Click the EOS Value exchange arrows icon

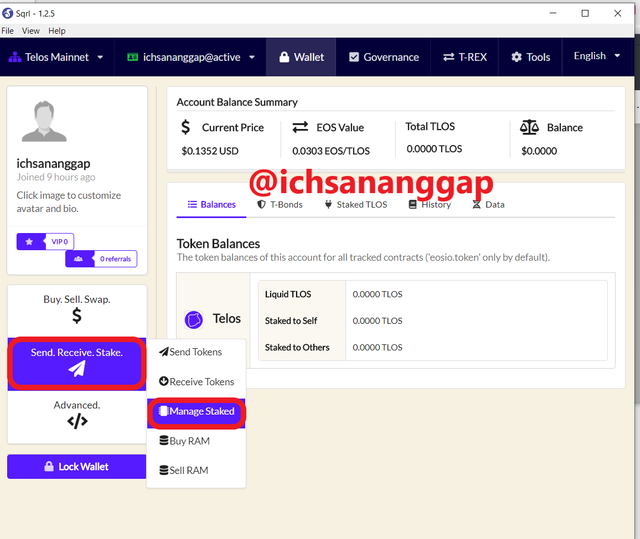point(300,127)
